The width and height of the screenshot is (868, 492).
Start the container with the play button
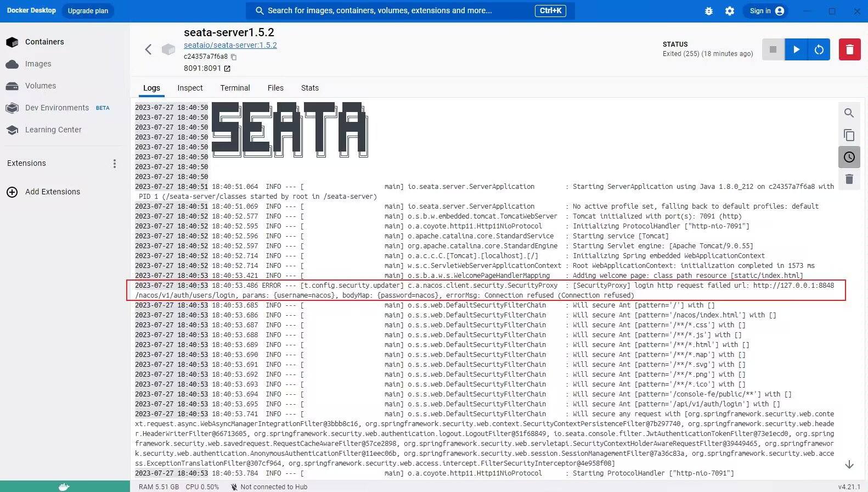click(x=796, y=49)
